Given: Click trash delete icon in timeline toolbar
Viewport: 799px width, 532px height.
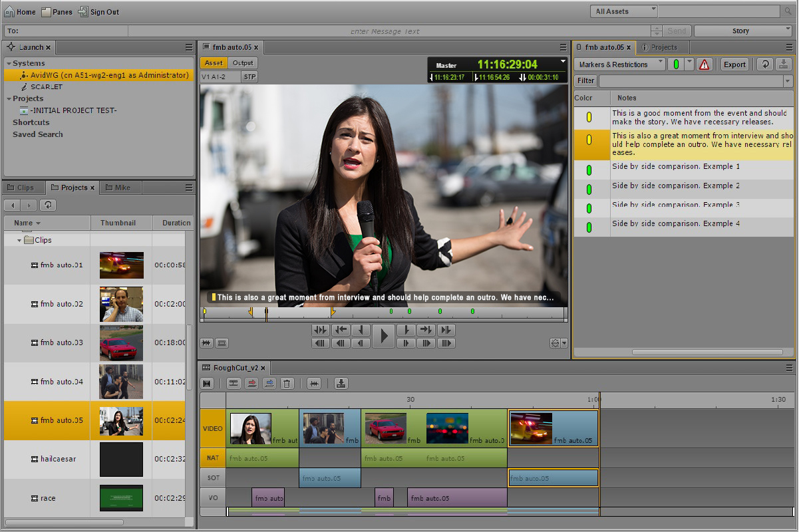Looking at the screenshot, I should (287, 383).
